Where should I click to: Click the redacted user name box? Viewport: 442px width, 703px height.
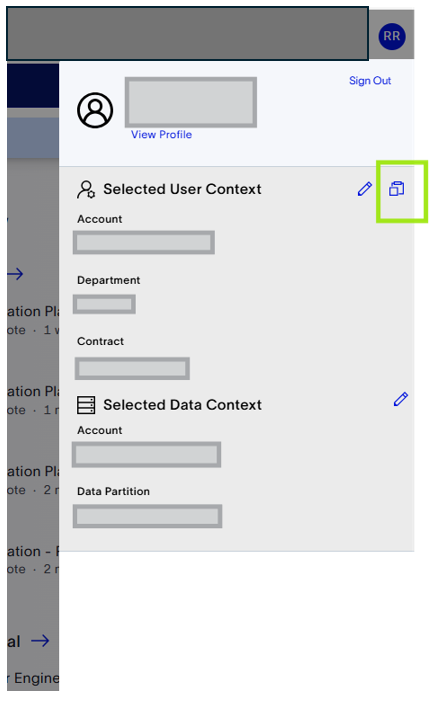[x=191, y=102]
